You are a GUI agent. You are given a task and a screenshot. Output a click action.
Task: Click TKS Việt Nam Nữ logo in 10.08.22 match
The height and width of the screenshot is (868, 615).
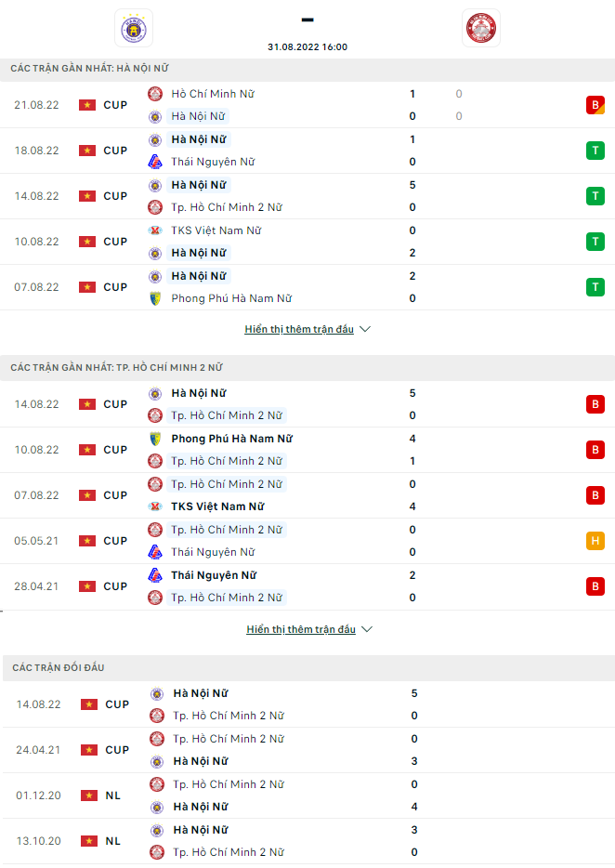coord(155,230)
